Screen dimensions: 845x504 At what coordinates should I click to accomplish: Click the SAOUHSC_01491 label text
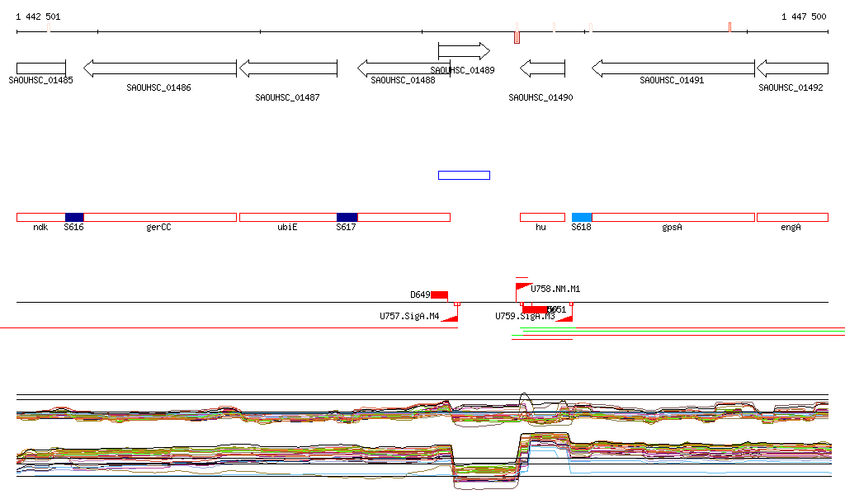click(672, 80)
